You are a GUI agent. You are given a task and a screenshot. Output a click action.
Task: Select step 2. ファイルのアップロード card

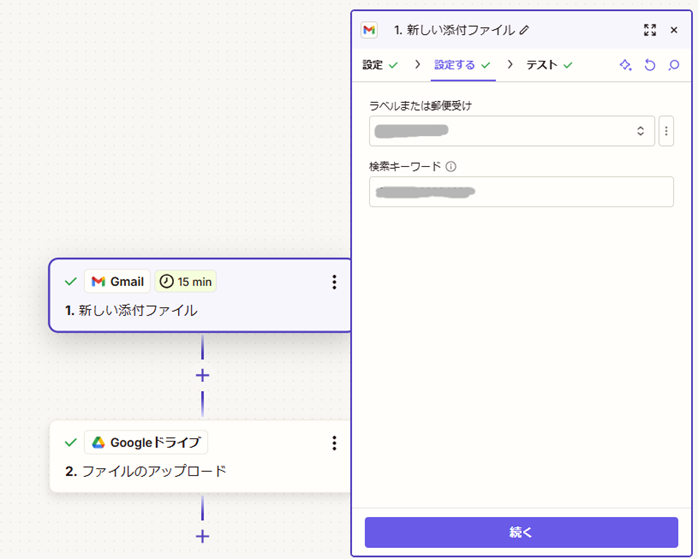click(200, 457)
